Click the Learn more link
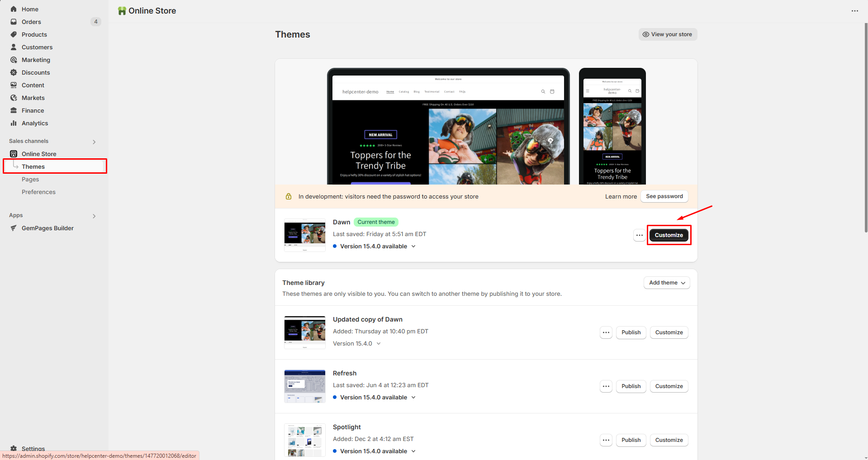Screen dimensions: 868x460 click(x=621, y=196)
